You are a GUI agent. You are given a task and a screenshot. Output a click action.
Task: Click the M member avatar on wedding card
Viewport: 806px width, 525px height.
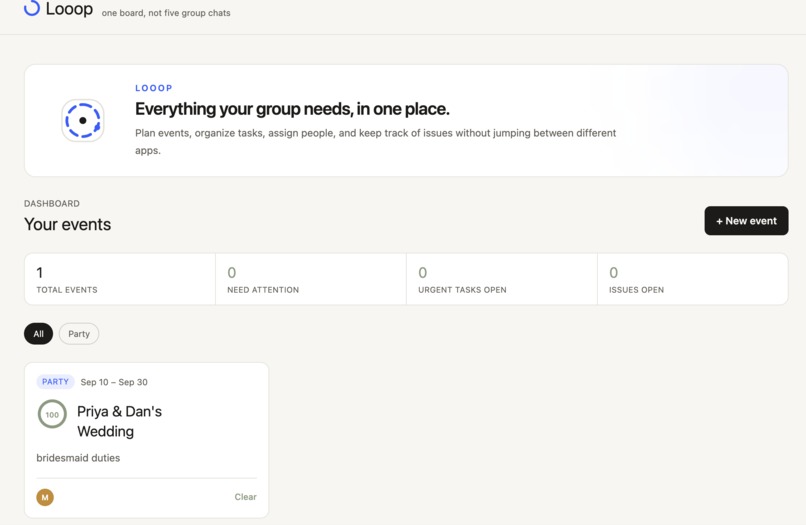(x=45, y=497)
